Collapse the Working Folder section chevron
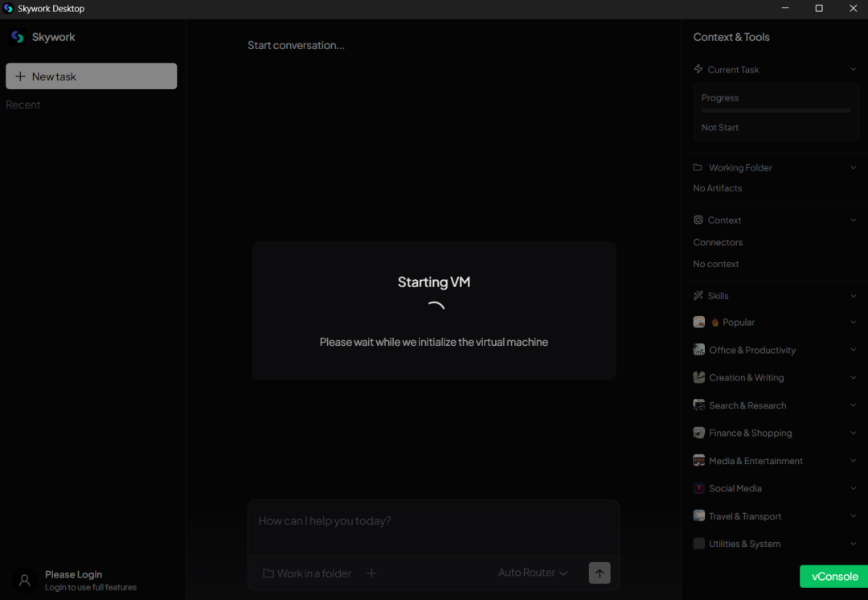Viewport: 868px width, 600px height. (x=853, y=167)
